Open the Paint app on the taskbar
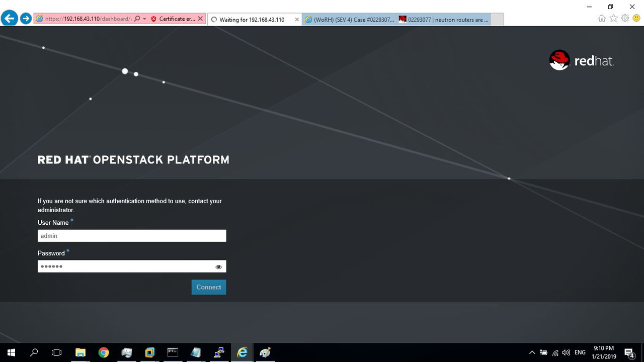Image resolution: width=644 pixels, height=362 pixels. (x=265, y=352)
